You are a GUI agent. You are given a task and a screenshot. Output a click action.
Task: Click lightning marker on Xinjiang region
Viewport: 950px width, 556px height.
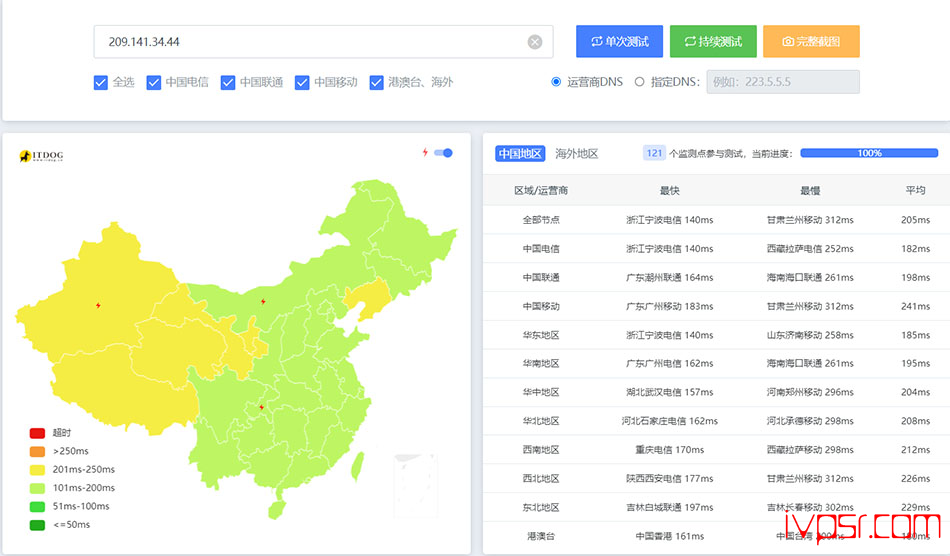point(98,305)
